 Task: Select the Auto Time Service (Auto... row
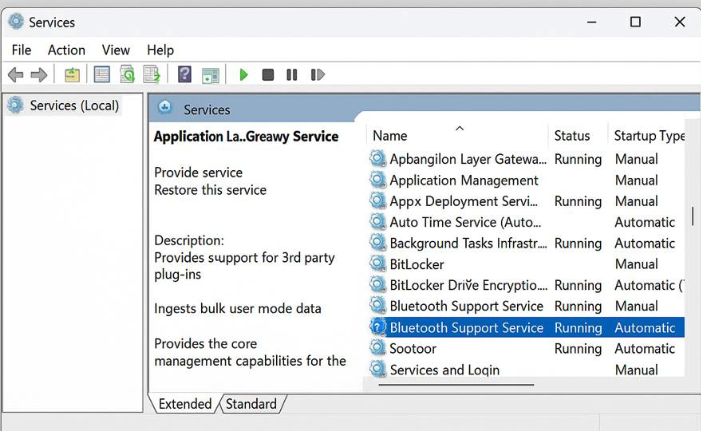click(x=526, y=222)
